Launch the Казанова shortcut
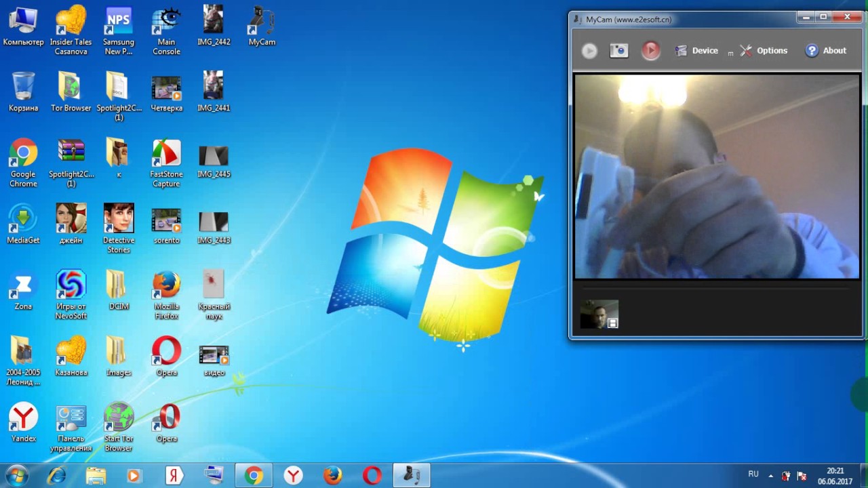 71,357
